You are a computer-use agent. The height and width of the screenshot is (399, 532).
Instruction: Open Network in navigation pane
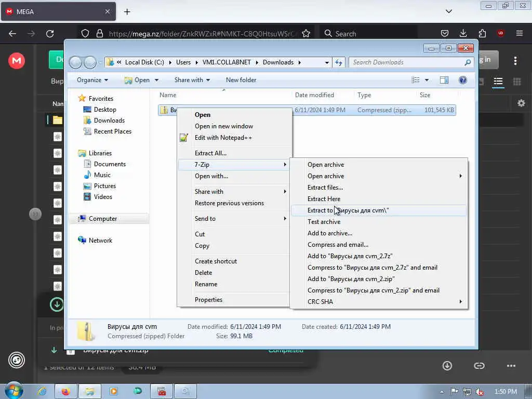pos(100,240)
